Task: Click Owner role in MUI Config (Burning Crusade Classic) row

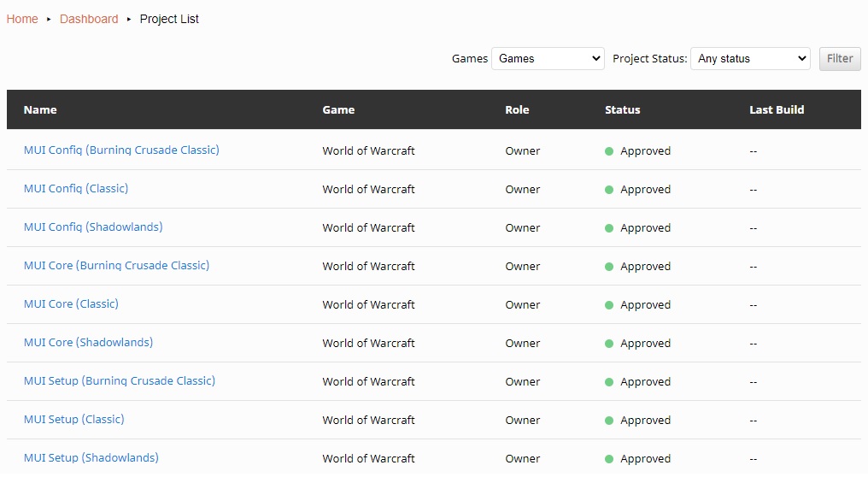Action: click(x=523, y=150)
